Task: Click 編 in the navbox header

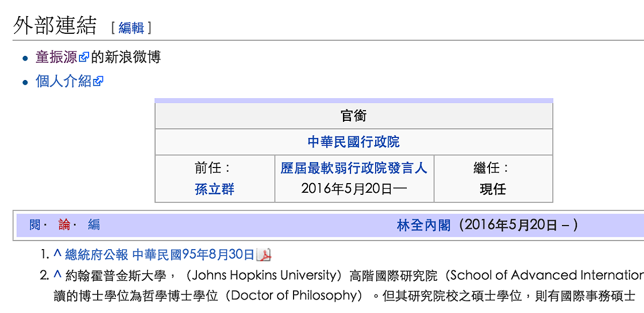Action: click(x=94, y=225)
